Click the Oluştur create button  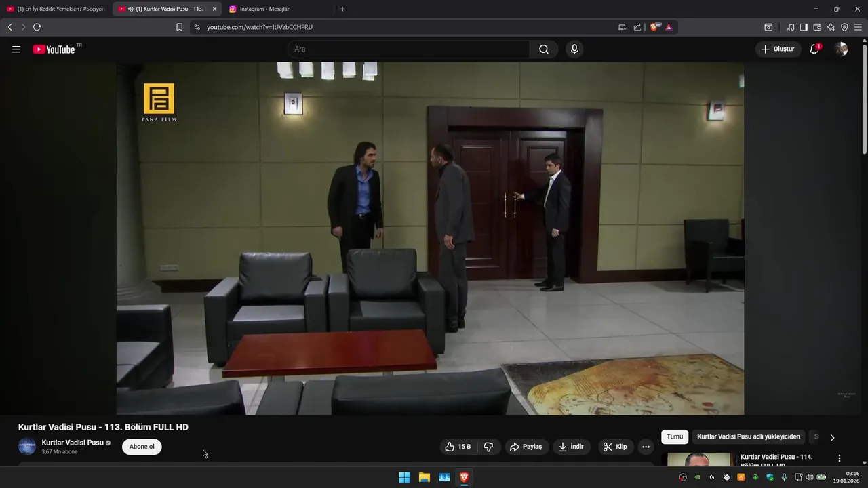pyautogui.click(x=778, y=49)
